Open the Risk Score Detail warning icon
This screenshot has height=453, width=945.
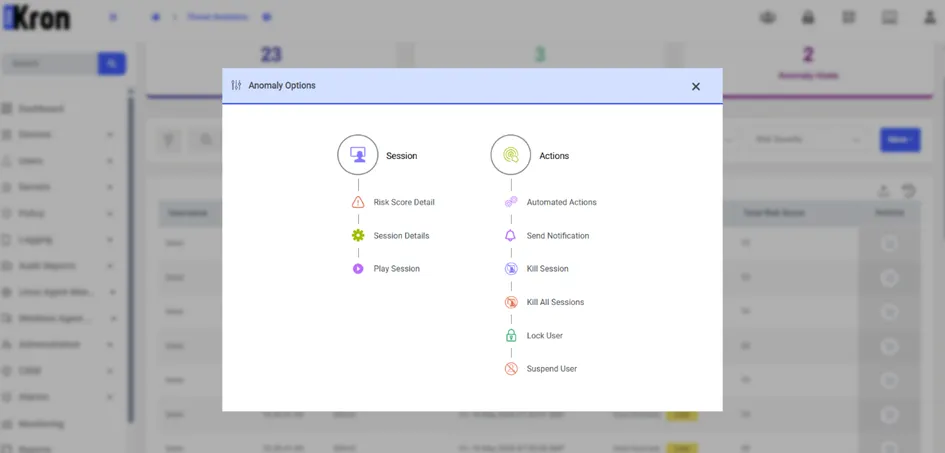[x=358, y=202]
